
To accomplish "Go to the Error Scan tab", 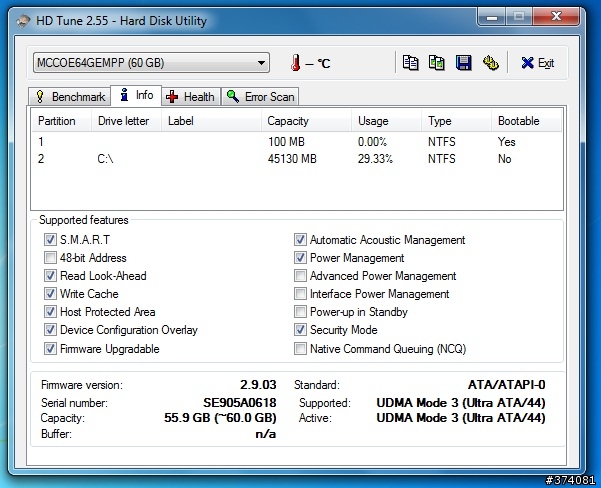I will point(260,96).
